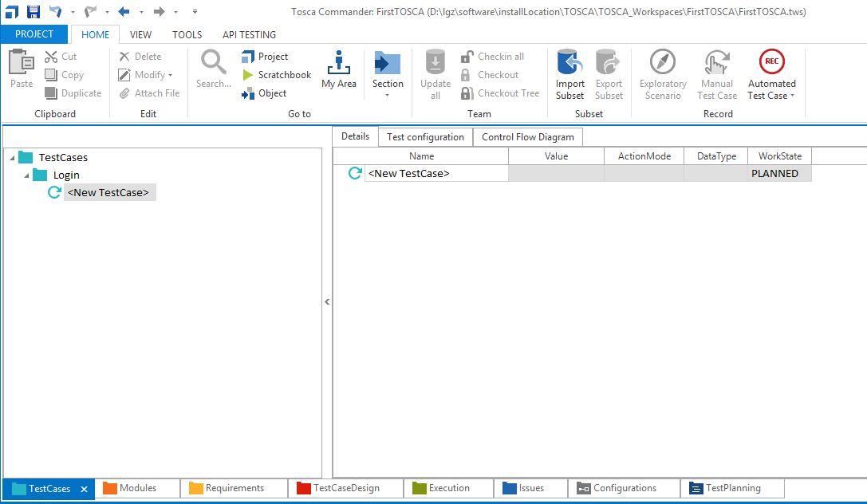Image resolution: width=867 pixels, height=504 pixels.
Task: Switch to the VIEW ribbon tab
Action: (x=140, y=34)
